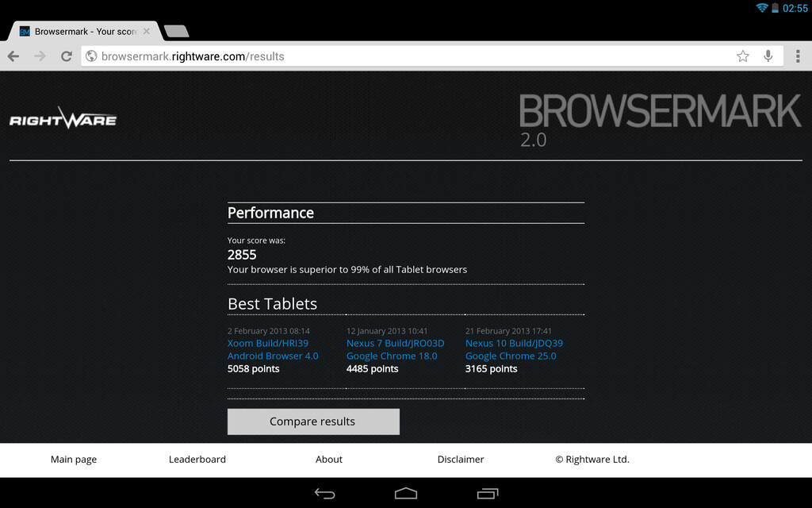Image resolution: width=812 pixels, height=508 pixels.
Task: Open a new tab in Chrome
Action: 176,31
